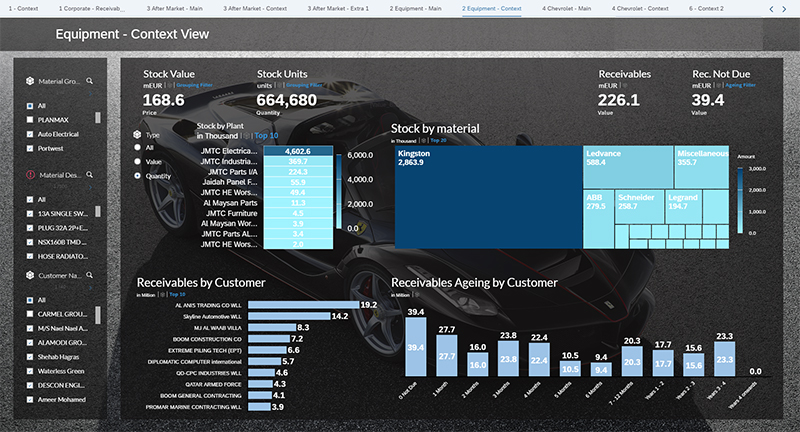The image size is (800, 432).
Task: Click the Skyline Automotive WLL bar
Action: click(289, 316)
